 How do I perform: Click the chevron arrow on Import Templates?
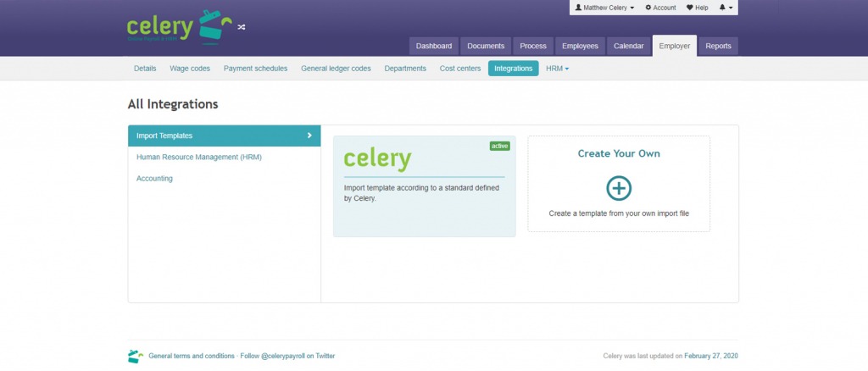(x=309, y=136)
